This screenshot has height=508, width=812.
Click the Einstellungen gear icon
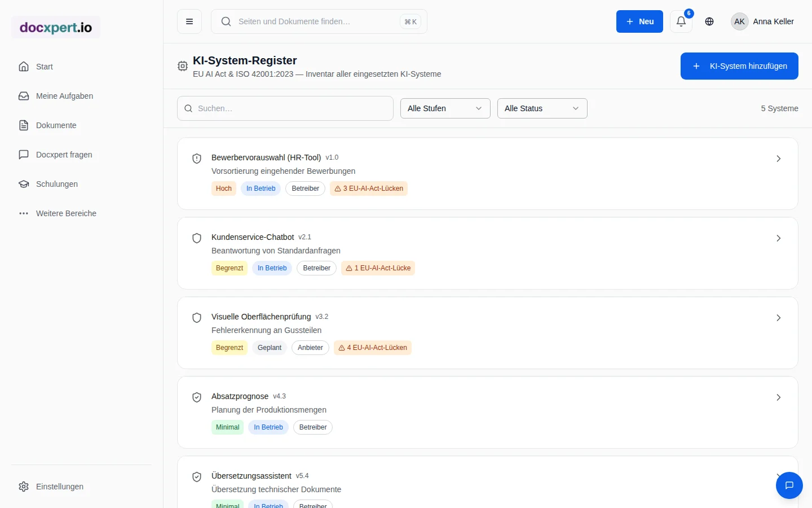pyautogui.click(x=24, y=487)
